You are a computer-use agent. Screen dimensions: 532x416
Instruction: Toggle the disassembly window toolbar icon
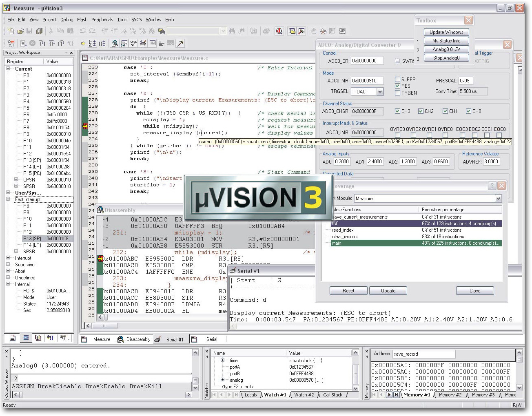pyautogui.click(x=115, y=43)
